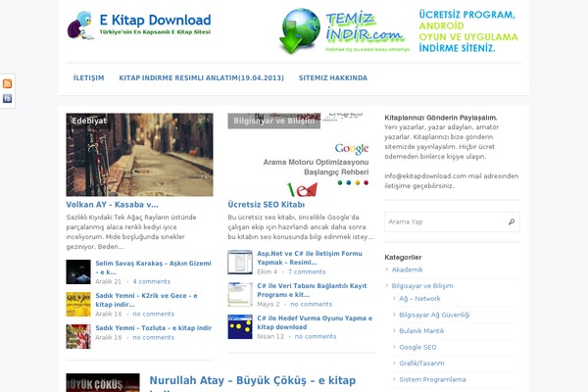This screenshot has width=588, height=392.
Task: Click the Selim Savaş Karakaş post thumbnail
Action: pos(78,271)
